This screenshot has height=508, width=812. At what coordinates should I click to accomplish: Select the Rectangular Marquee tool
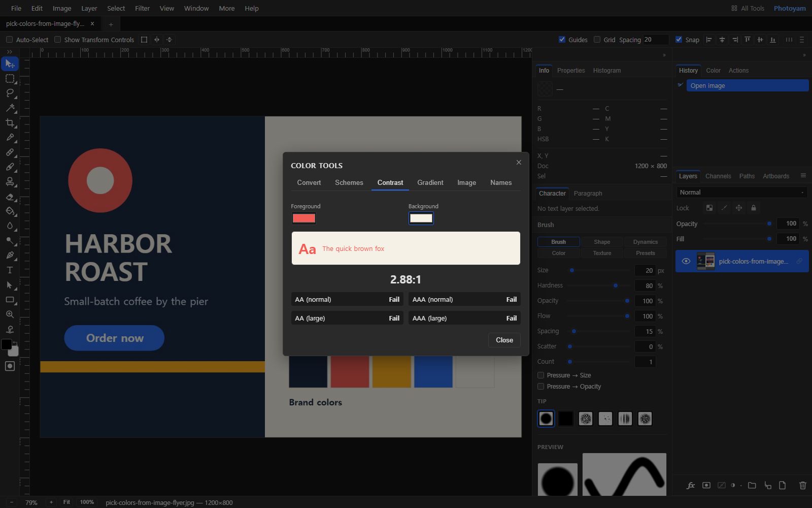tap(10, 79)
